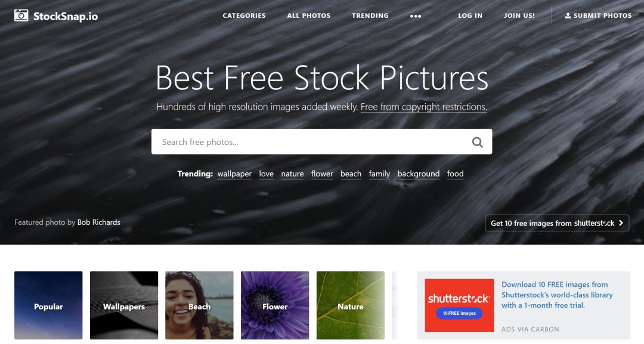Select the trending tag wallpaper

(234, 173)
